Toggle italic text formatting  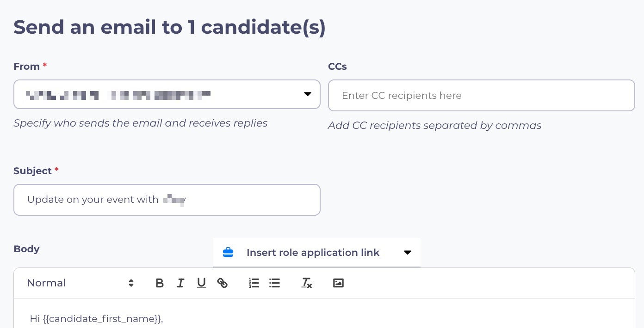coord(180,283)
